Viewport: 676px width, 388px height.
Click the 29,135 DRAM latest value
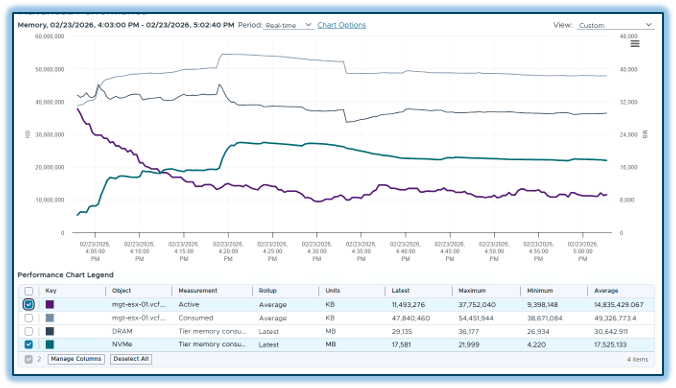click(x=401, y=332)
